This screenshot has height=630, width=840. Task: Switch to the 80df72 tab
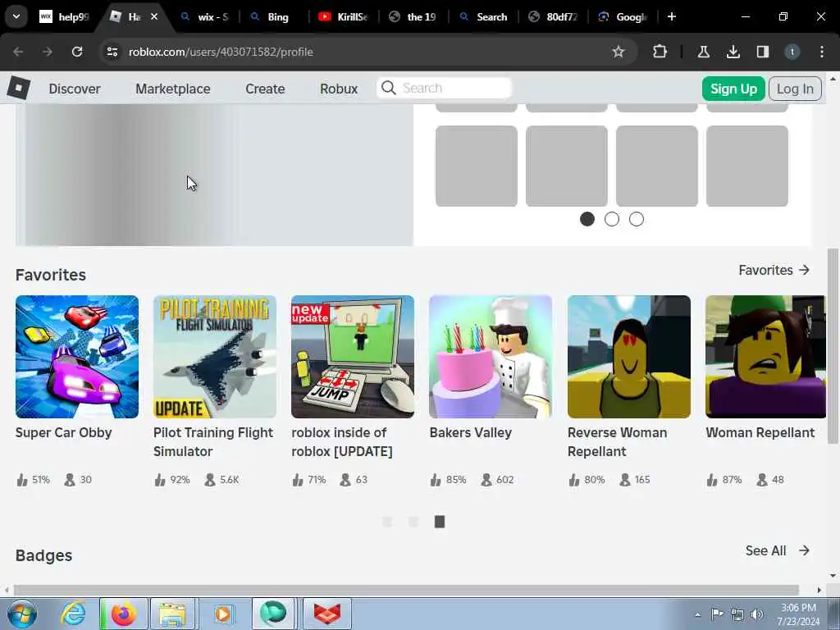553,16
